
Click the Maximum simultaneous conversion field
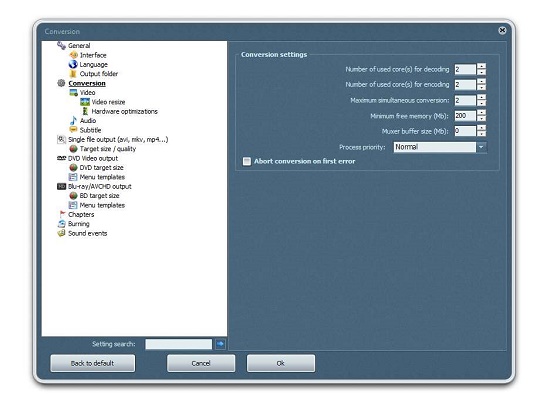click(x=465, y=100)
